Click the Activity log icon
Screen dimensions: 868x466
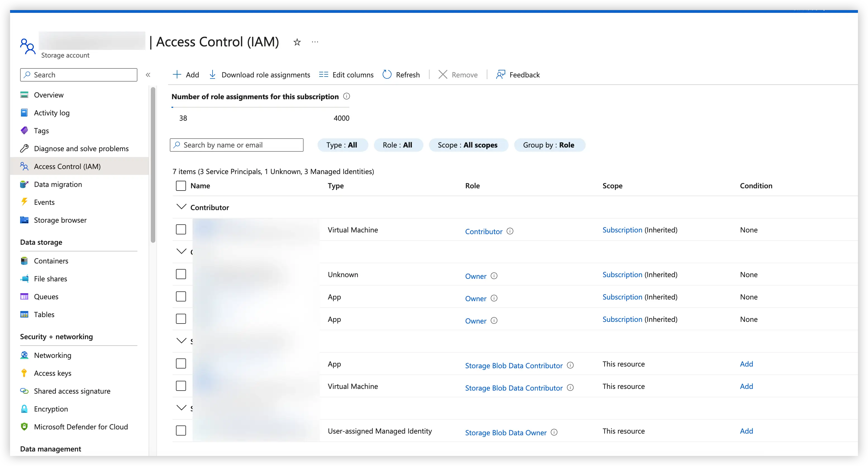(x=24, y=113)
